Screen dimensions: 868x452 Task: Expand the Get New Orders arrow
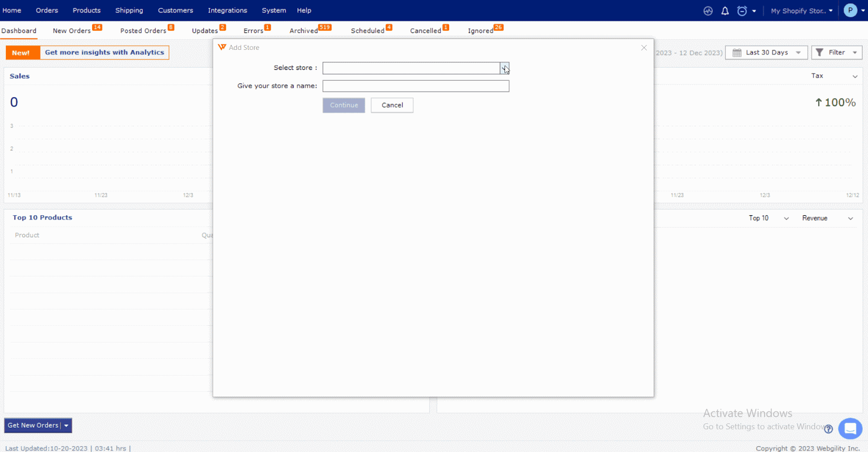pos(66,425)
